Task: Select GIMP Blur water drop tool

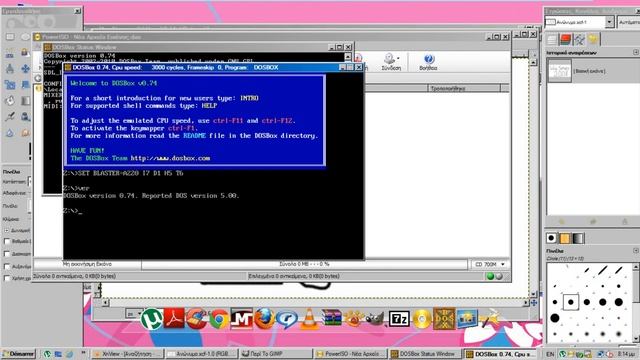Action: (x=10, y=133)
